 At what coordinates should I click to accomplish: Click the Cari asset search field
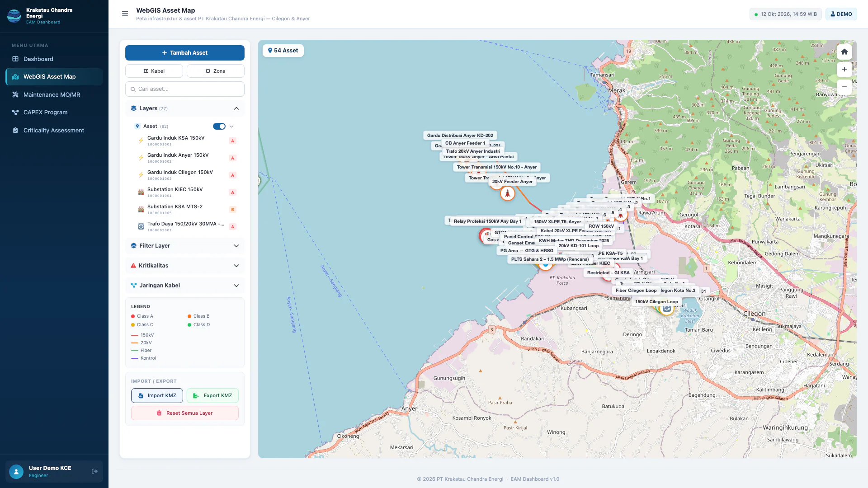(185, 89)
